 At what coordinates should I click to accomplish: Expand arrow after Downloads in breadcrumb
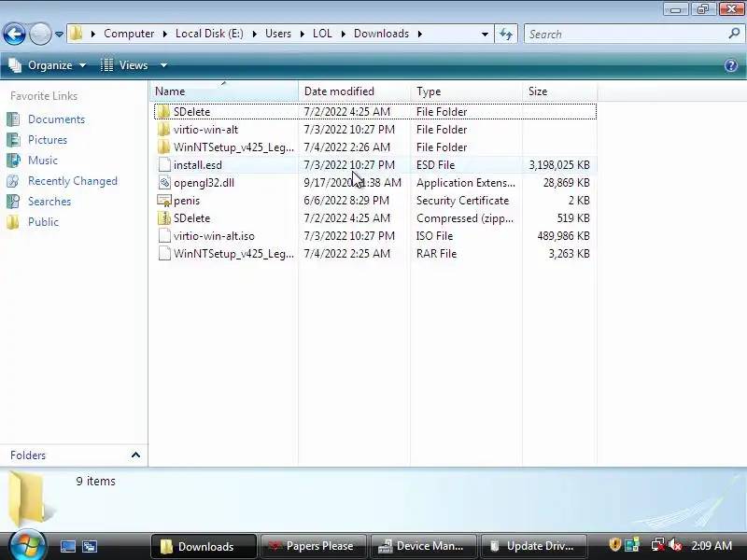click(419, 34)
